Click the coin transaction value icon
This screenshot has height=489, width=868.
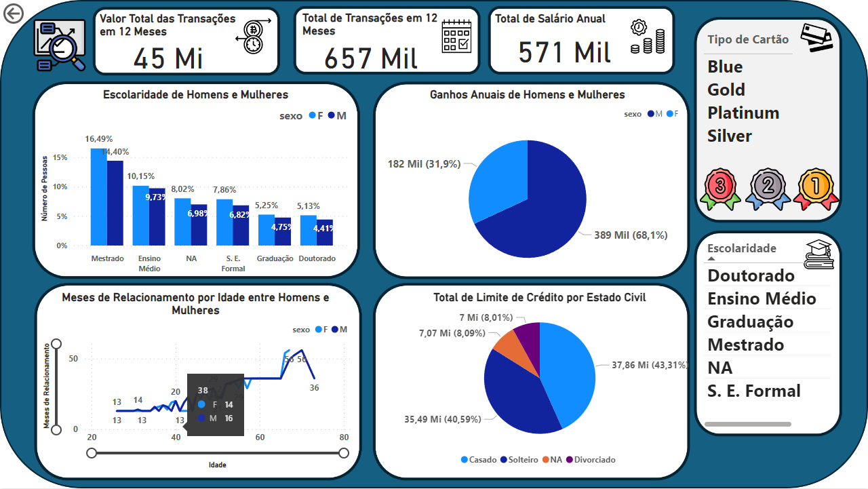[253, 37]
